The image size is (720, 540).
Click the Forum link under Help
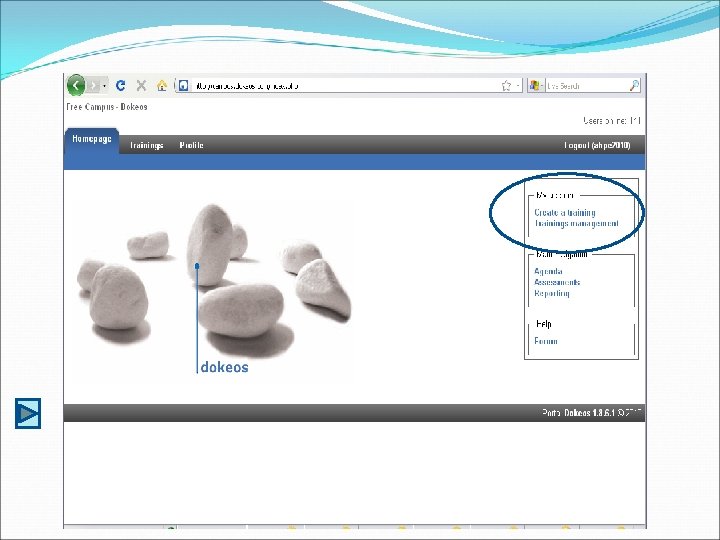(546, 341)
